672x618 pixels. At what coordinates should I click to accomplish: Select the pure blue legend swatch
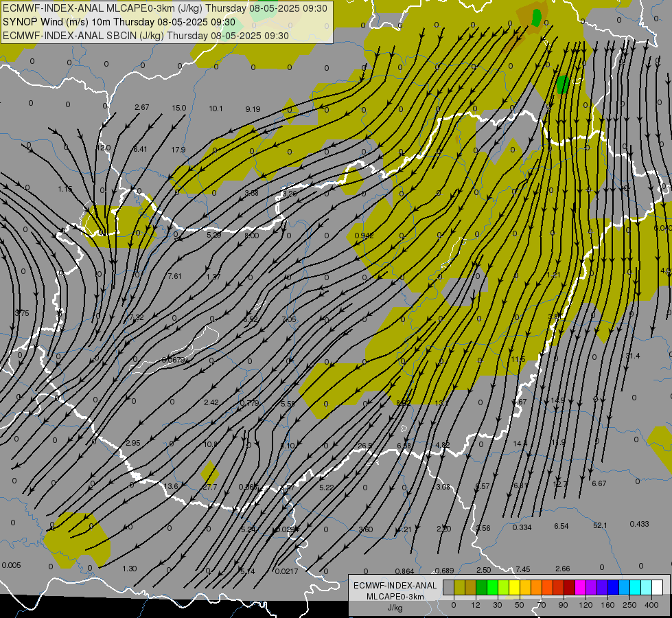click(613, 588)
